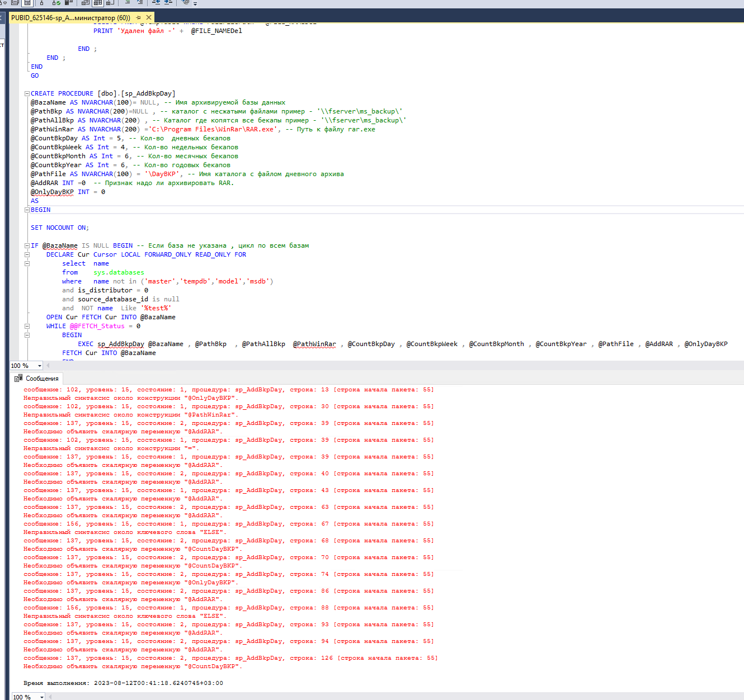Click sys.databases in the select query
744x700 pixels.
119,272
